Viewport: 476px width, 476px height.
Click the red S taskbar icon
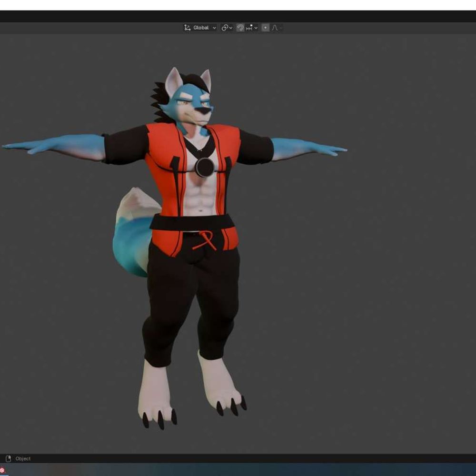2,471
